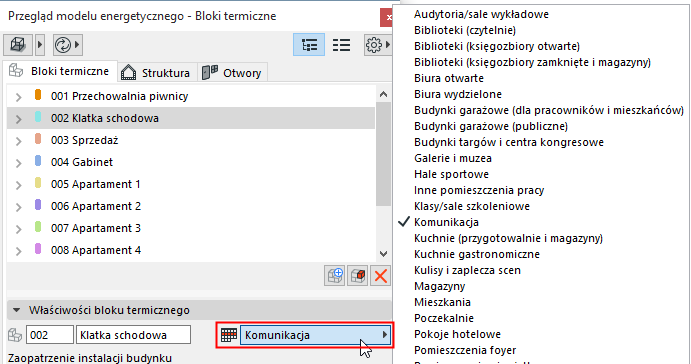This screenshot has height=364, width=691.
Task: Switch to the Struktura tab
Action: click(156, 73)
